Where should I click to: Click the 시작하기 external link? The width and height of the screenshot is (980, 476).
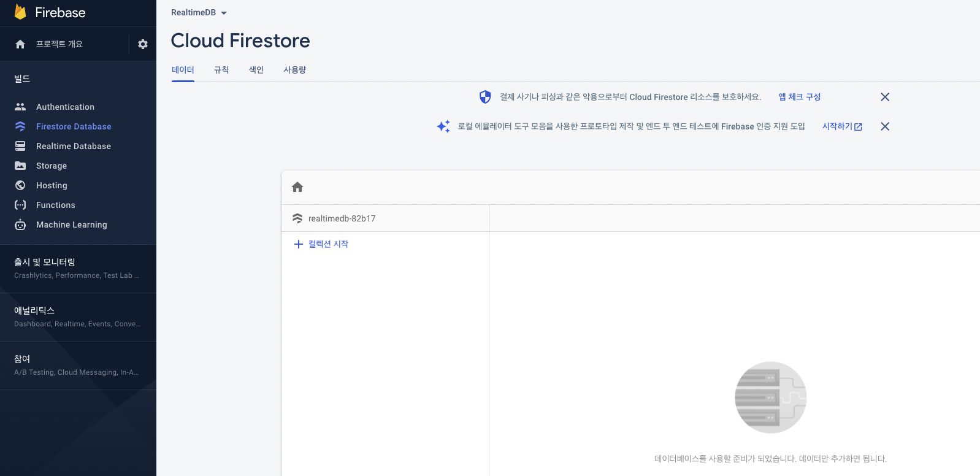(842, 126)
